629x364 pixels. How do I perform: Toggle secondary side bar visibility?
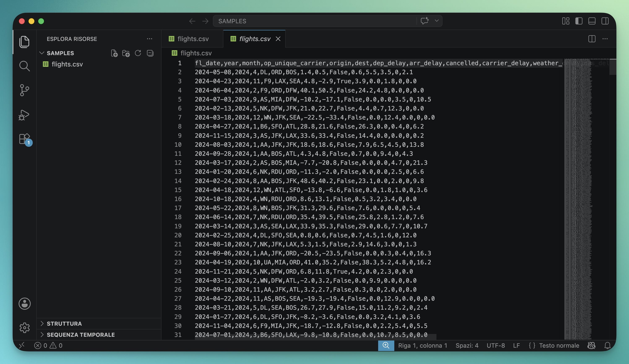tap(605, 21)
